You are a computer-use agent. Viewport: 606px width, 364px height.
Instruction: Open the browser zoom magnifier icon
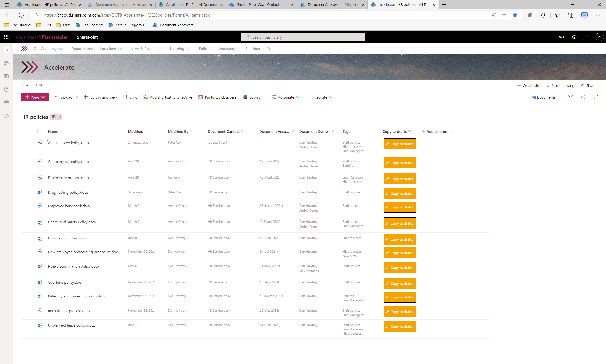point(504,15)
